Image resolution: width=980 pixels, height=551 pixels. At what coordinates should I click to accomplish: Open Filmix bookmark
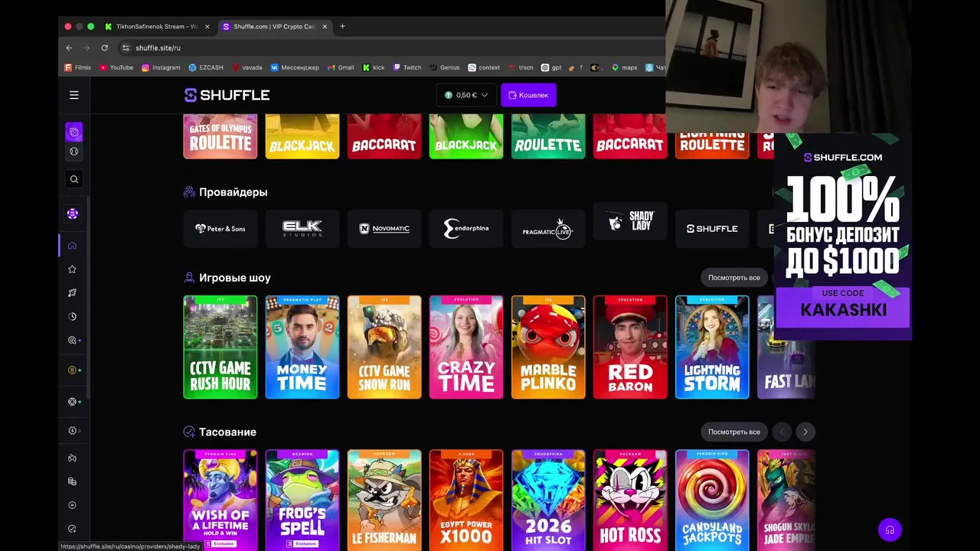77,67
